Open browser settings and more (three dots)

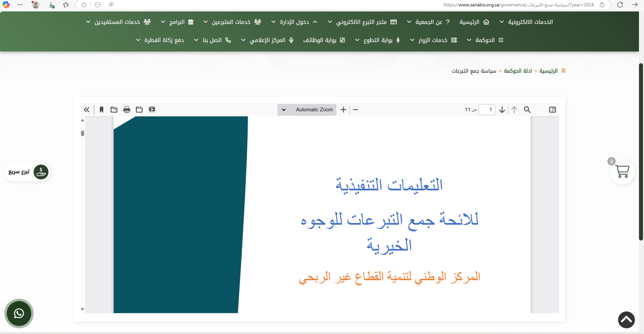[20, 5]
